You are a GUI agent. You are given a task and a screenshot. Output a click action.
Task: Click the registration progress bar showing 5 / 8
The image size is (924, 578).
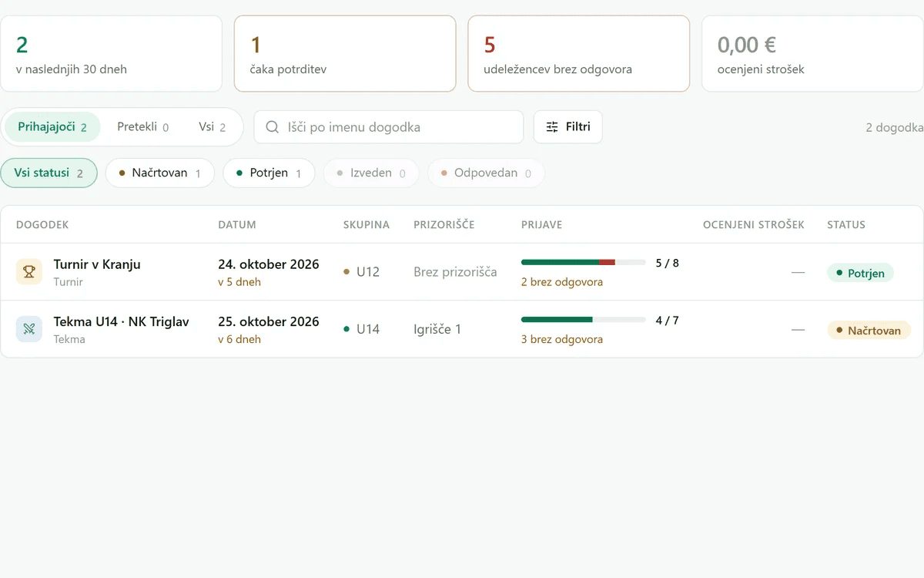coord(584,263)
